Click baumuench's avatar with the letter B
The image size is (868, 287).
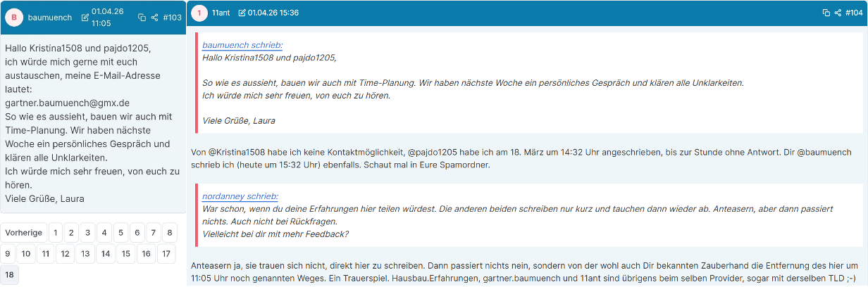(14, 18)
